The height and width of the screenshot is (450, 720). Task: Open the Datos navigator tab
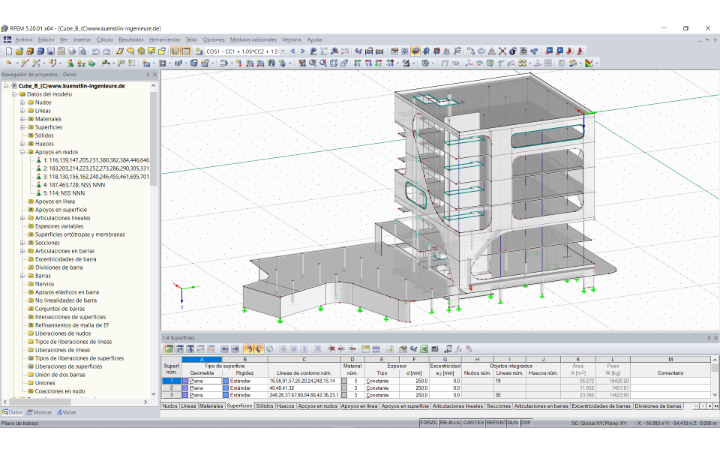pyautogui.click(x=12, y=412)
